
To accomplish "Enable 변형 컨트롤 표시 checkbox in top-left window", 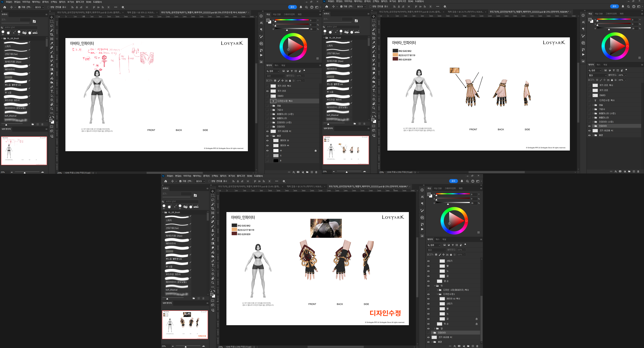I will point(48,7).
